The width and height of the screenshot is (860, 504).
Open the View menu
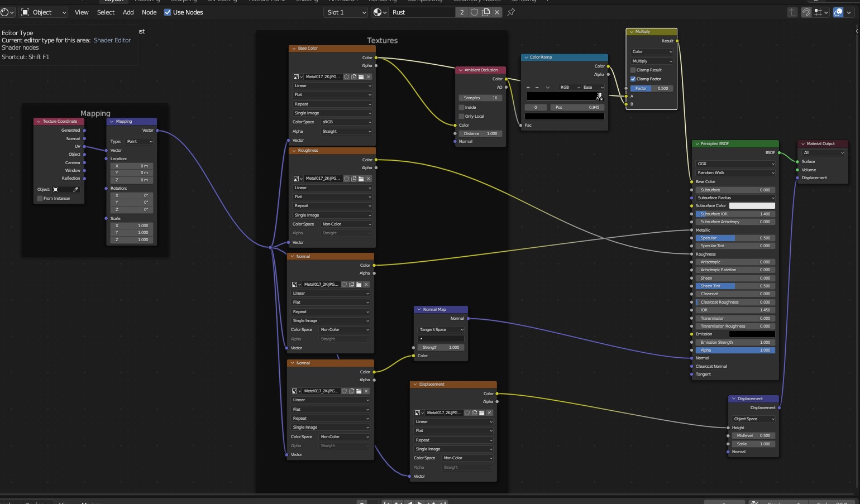[x=82, y=12]
